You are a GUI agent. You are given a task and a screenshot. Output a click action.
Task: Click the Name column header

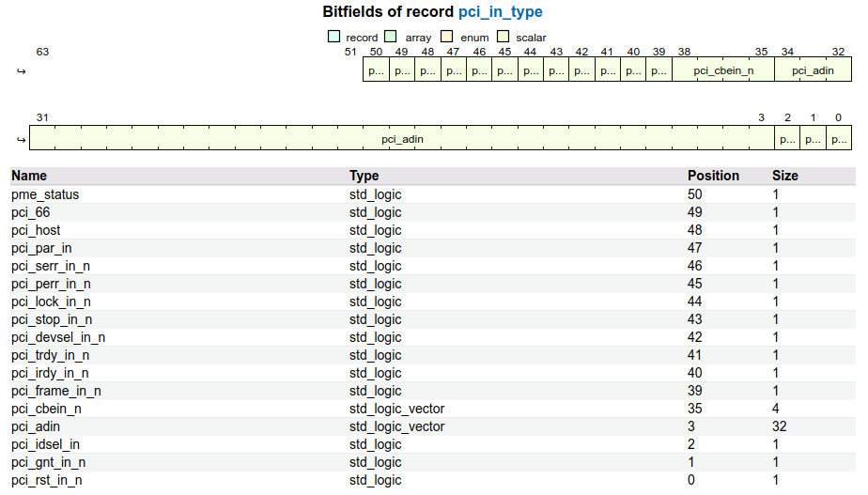[29, 176]
